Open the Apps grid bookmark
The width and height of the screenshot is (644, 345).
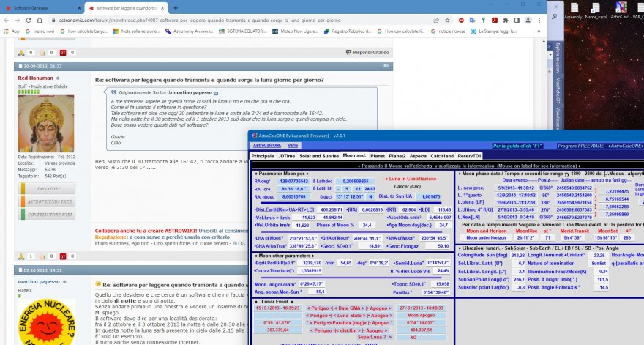(12, 31)
